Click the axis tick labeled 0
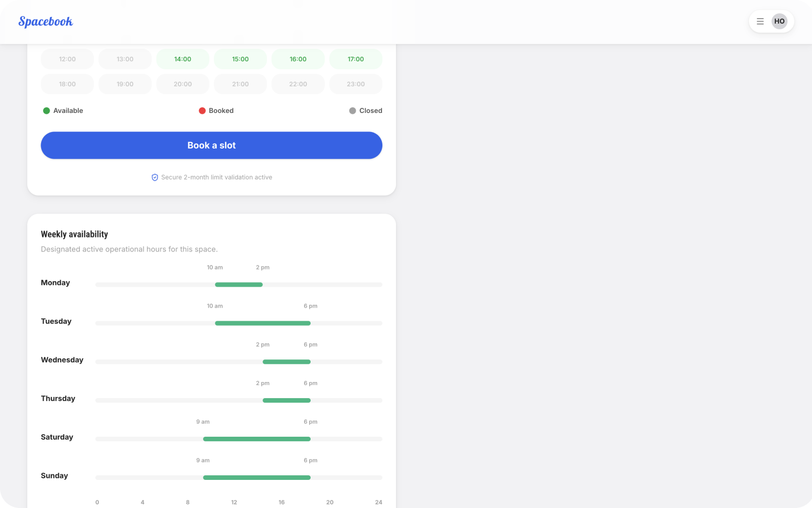This screenshot has width=812, height=508. coord(97,502)
